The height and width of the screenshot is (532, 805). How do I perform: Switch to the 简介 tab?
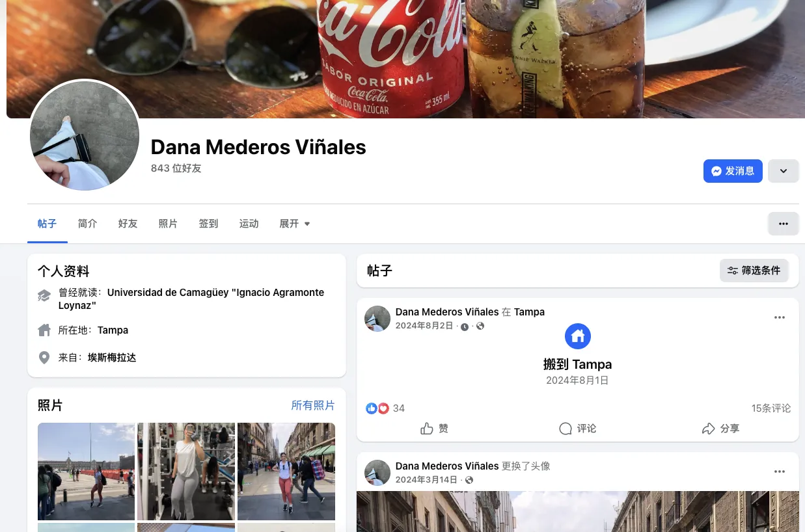click(87, 223)
